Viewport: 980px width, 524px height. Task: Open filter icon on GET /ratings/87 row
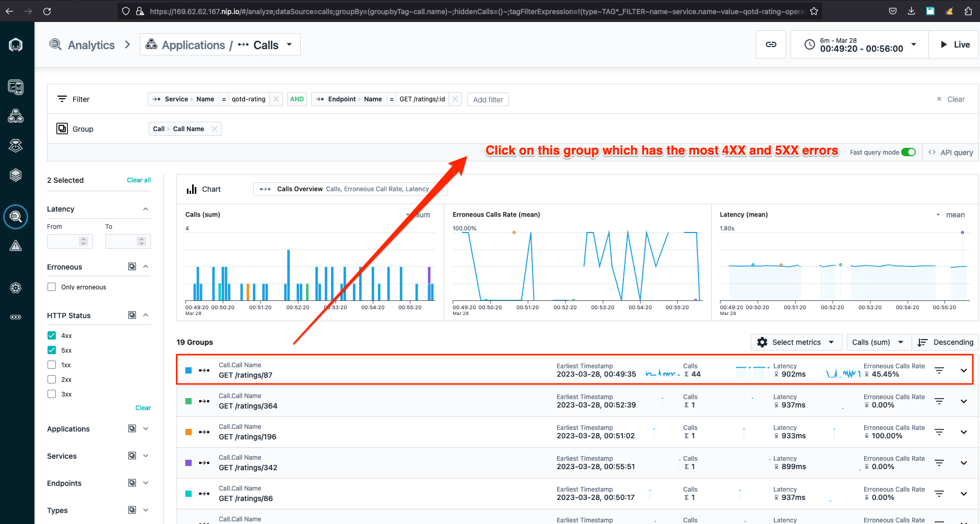coord(939,370)
